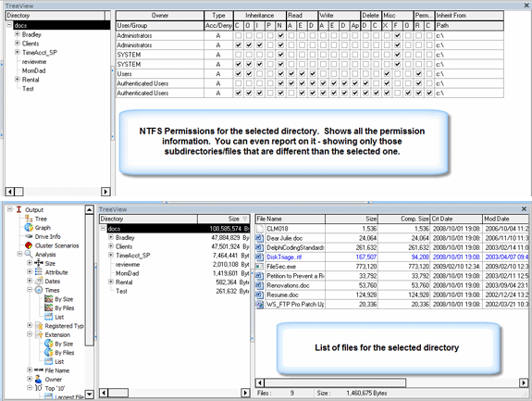Click file icon beside Renovations.doc

[260, 285]
